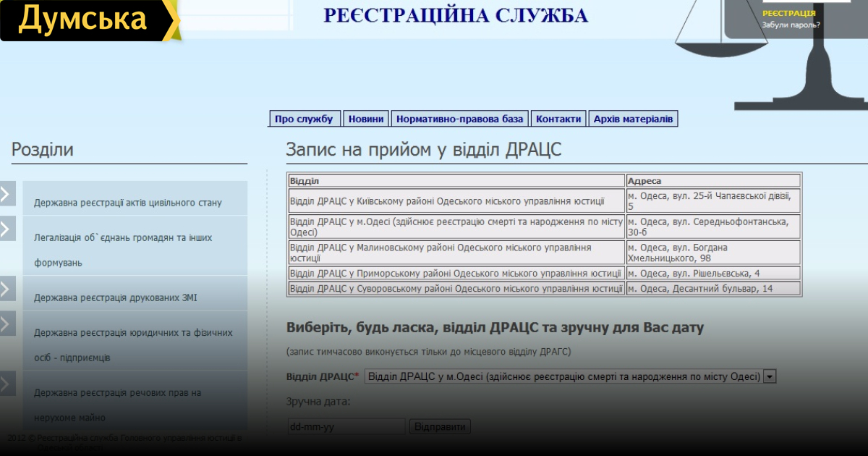Open Державна реєстрація актів цивільного стану link
Viewport: 868px width, 456px height.
127,203
